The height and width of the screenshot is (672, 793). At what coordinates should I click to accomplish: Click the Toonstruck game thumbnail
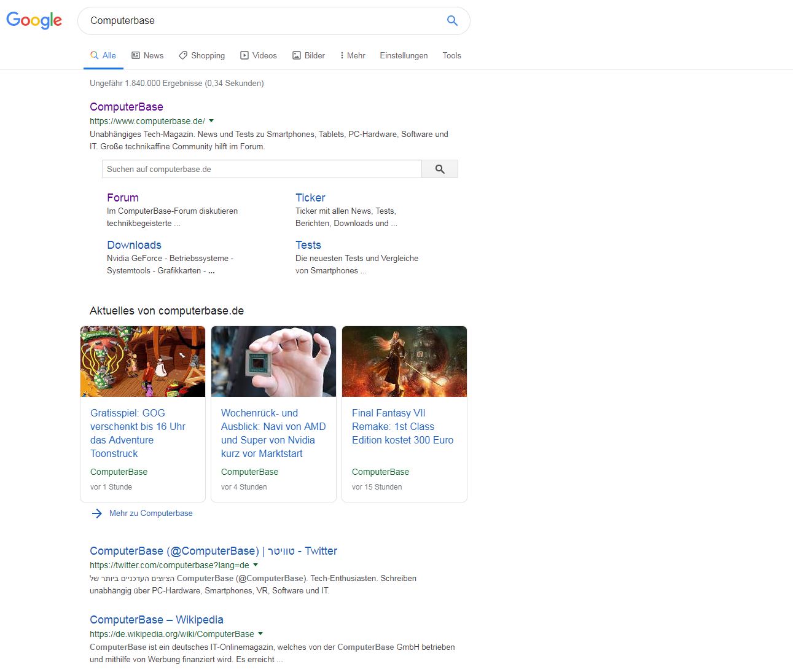point(143,361)
